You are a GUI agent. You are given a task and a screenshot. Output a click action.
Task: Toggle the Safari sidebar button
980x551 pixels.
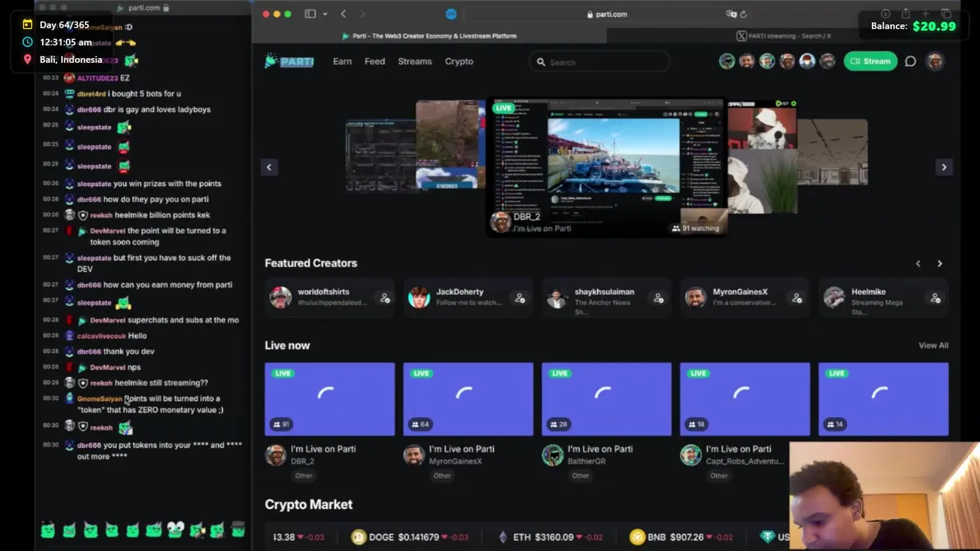(310, 14)
